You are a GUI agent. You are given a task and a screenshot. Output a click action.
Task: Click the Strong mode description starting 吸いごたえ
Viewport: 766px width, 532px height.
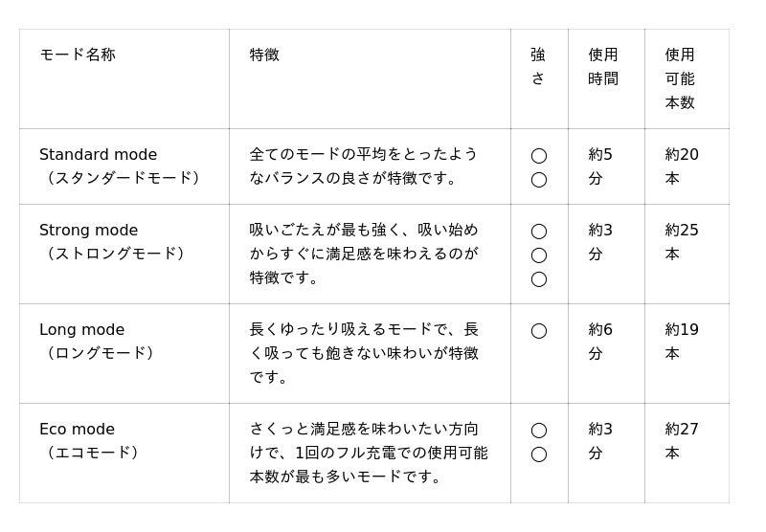[363, 254]
